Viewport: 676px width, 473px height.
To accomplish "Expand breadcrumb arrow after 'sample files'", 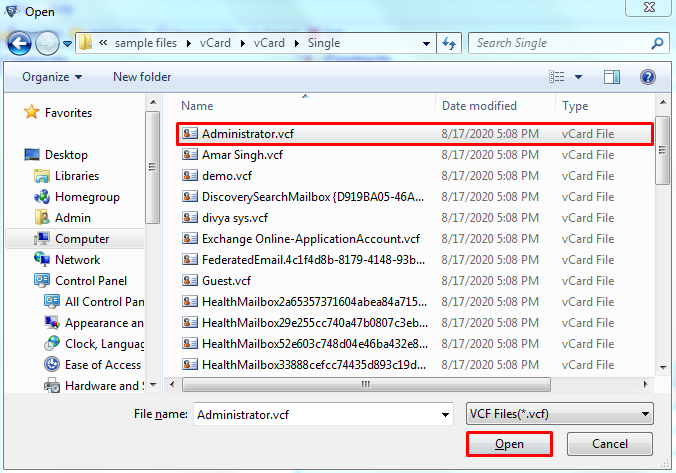I will (x=189, y=43).
